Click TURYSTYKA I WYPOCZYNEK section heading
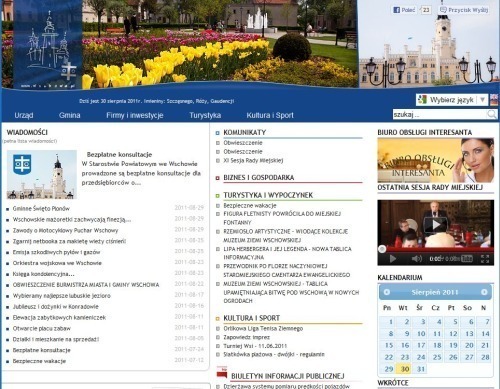Image resolution: width=500 pixels, height=389 pixels. coord(268,195)
